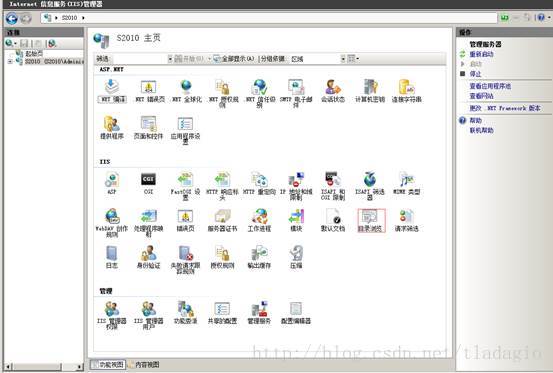Viewport: 553px width, 373px height.
Task: Open 默认文档 (Default Document)
Action: pyautogui.click(x=333, y=220)
